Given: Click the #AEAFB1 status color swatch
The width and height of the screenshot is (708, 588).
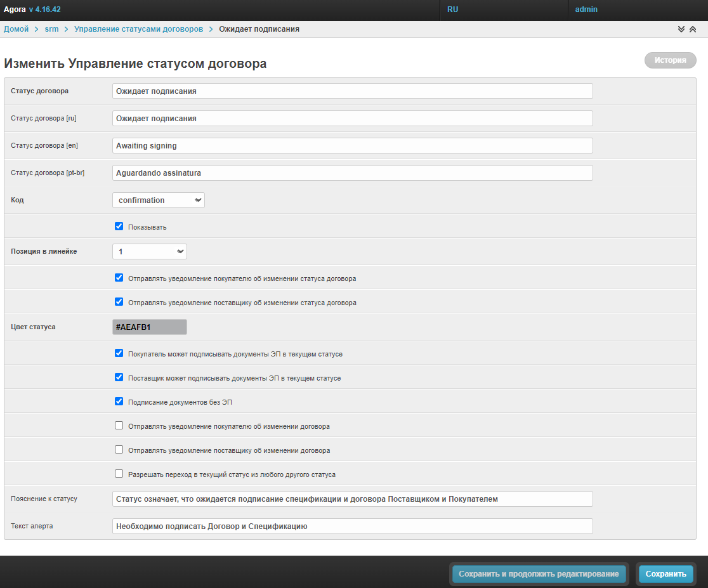Looking at the screenshot, I should pos(150,327).
